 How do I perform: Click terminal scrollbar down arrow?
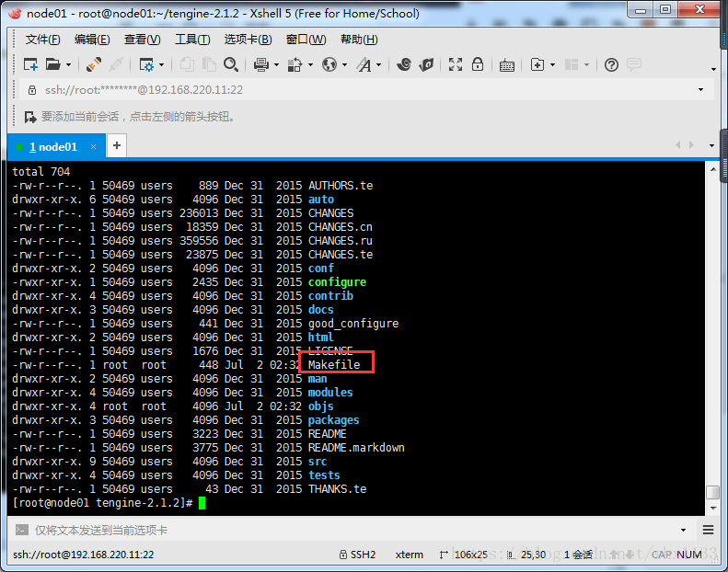pyautogui.click(x=713, y=509)
